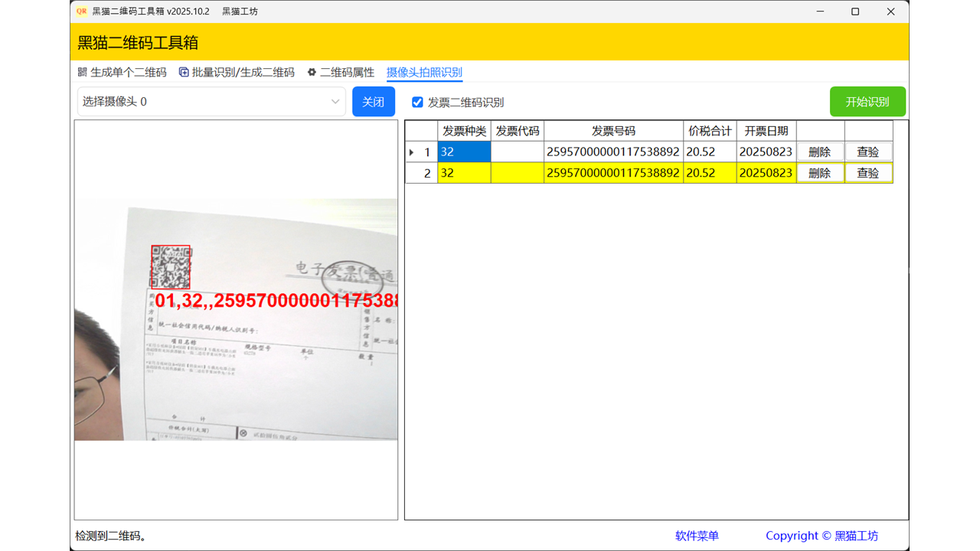Open the 软件菜单 link
Viewport: 980px width, 551px height.
pos(697,536)
